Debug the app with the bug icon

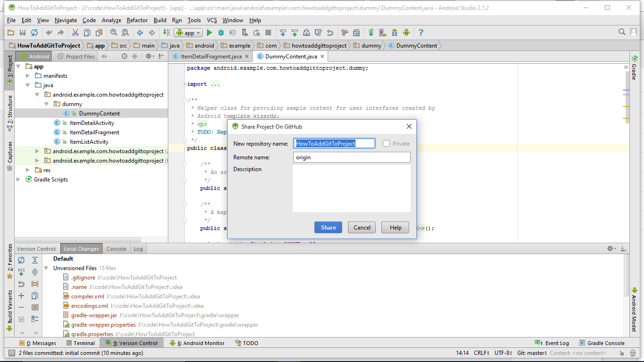[221, 33]
